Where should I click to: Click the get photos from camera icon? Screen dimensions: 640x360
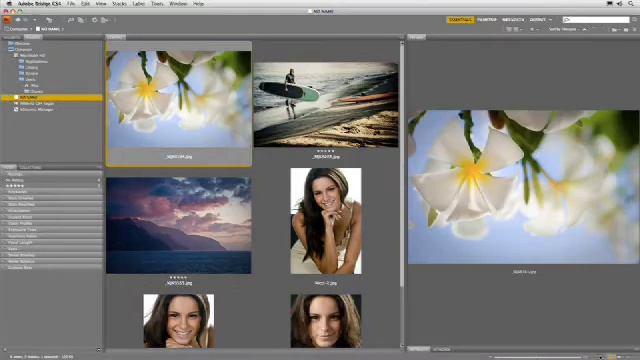(x=71, y=20)
